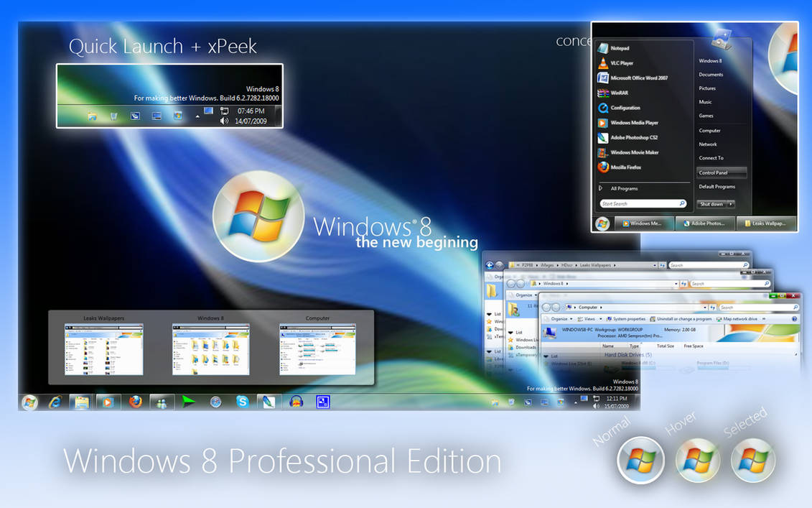Expand the Shut down options arrow

(x=730, y=204)
